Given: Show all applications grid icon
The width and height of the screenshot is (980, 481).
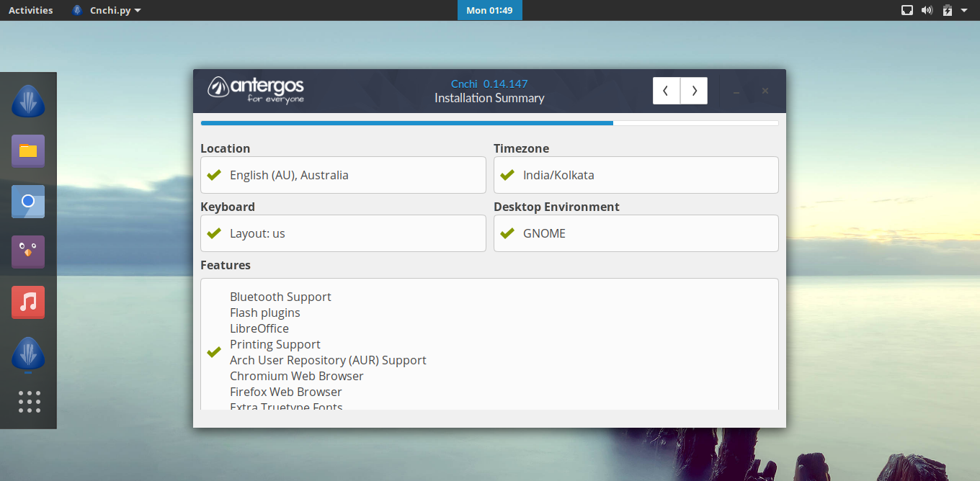Looking at the screenshot, I should [29, 402].
